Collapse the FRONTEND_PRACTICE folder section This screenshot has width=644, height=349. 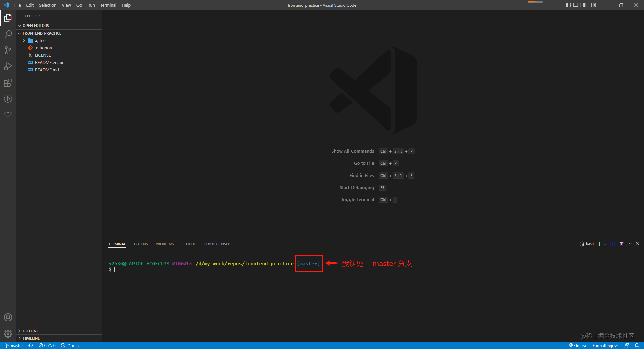(59, 33)
